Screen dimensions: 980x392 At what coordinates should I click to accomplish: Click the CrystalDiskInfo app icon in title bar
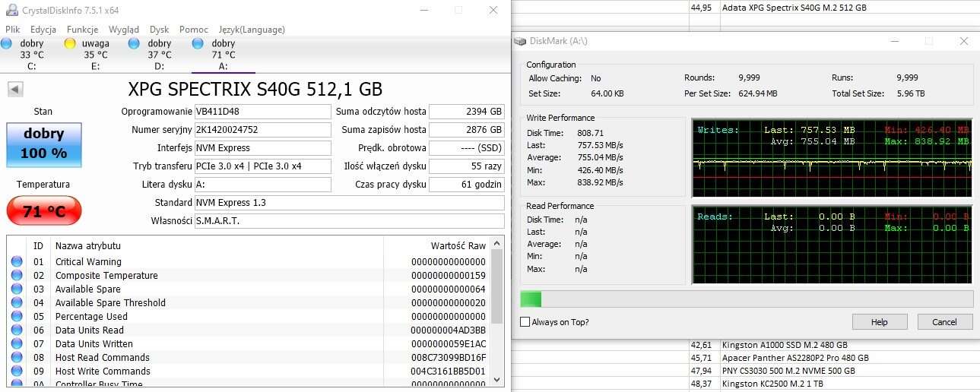pyautogui.click(x=12, y=11)
